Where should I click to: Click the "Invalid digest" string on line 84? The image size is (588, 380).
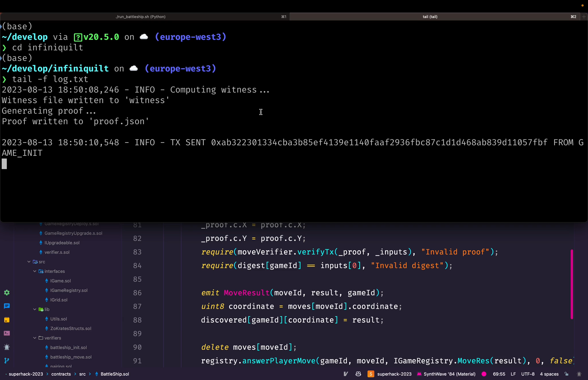(x=407, y=265)
